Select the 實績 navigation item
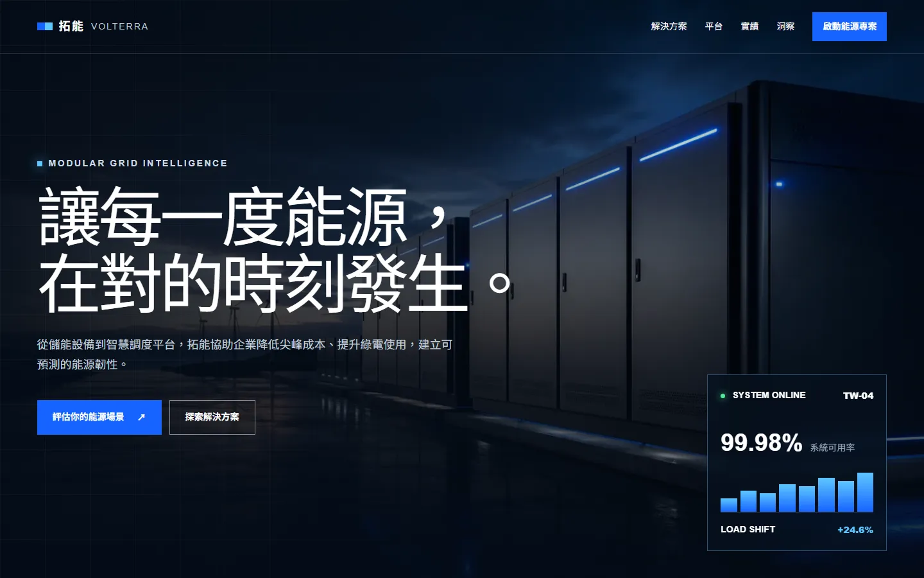 [x=749, y=26]
